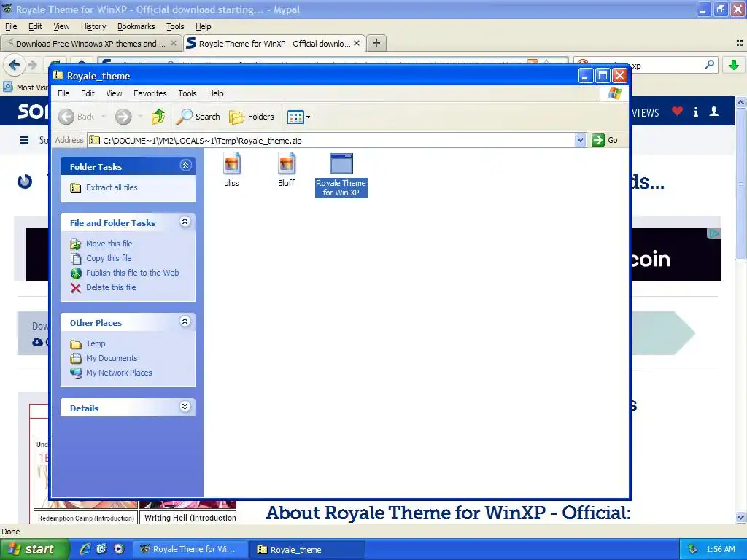Image resolution: width=747 pixels, height=560 pixels.
Task: Open the Explorer Edit menu
Action: 88,93
